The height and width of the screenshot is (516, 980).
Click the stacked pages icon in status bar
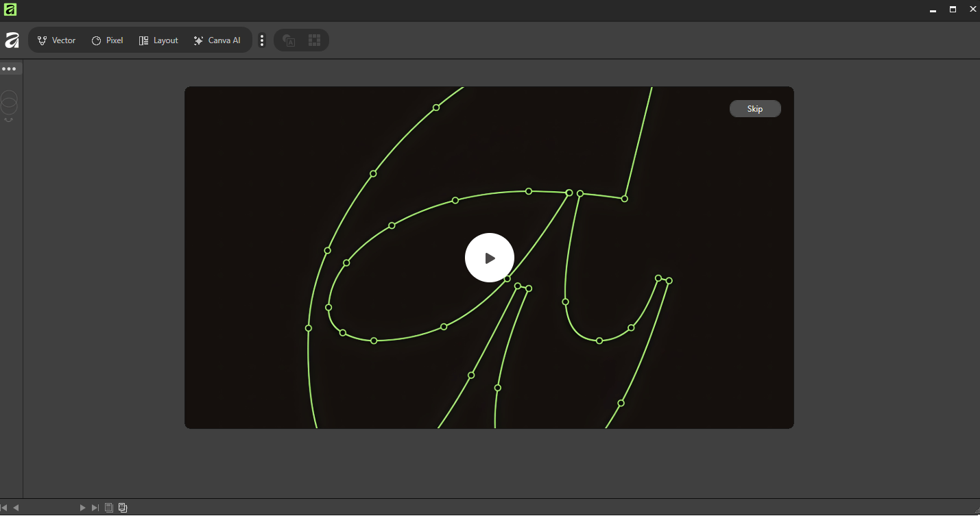(x=123, y=508)
